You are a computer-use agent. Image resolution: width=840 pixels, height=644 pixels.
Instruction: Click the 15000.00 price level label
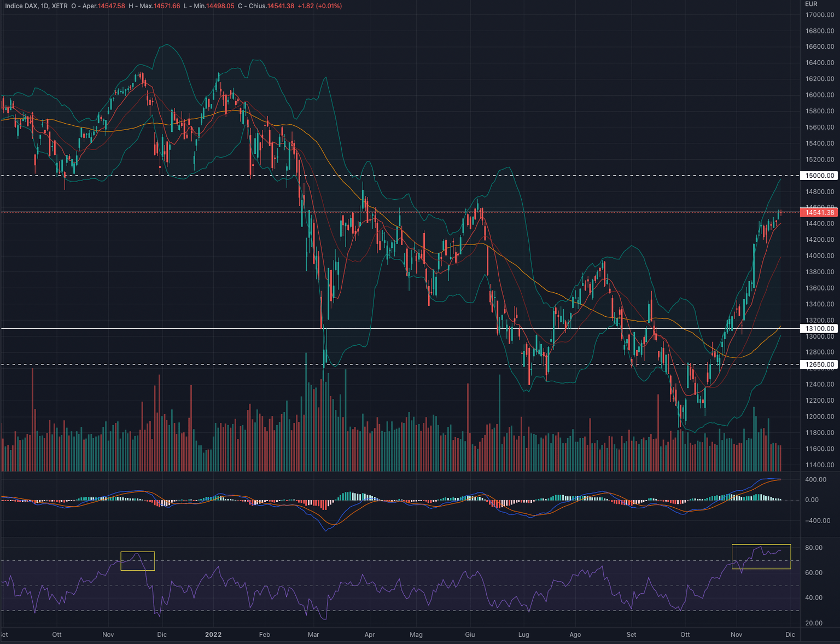(x=820, y=176)
